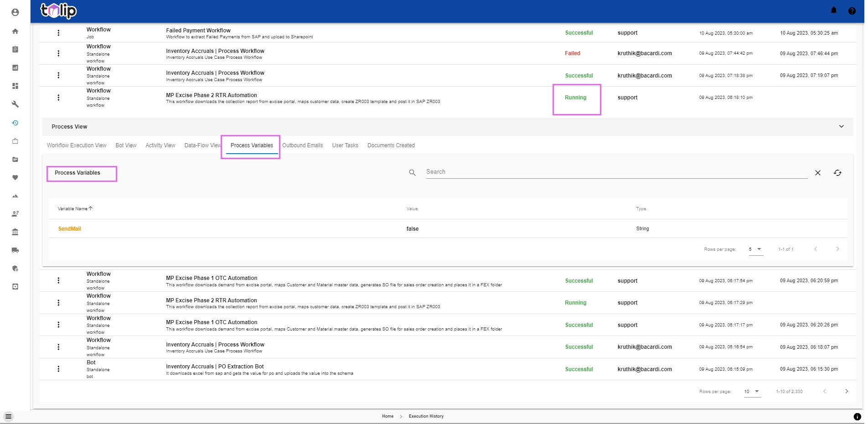This screenshot has width=868, height=424.
Task: Open options menu for failed Inventory Accruals row
Action: [58, 53]
